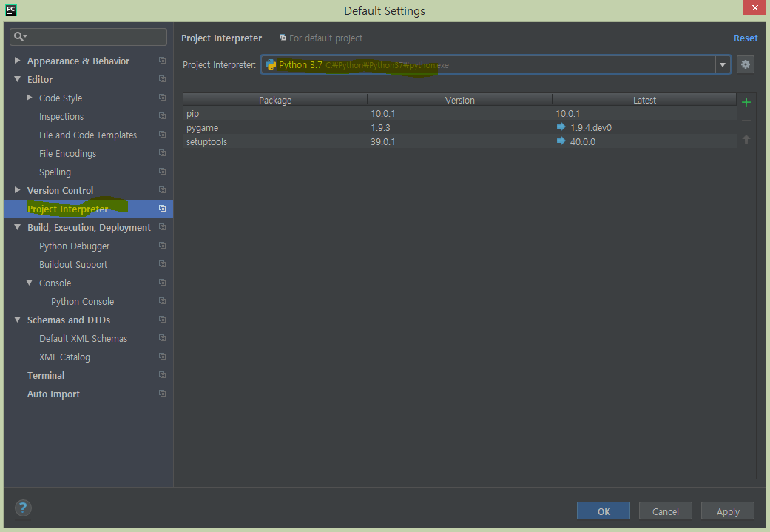Click the green plus install package icon

click(x=746, y=102)
